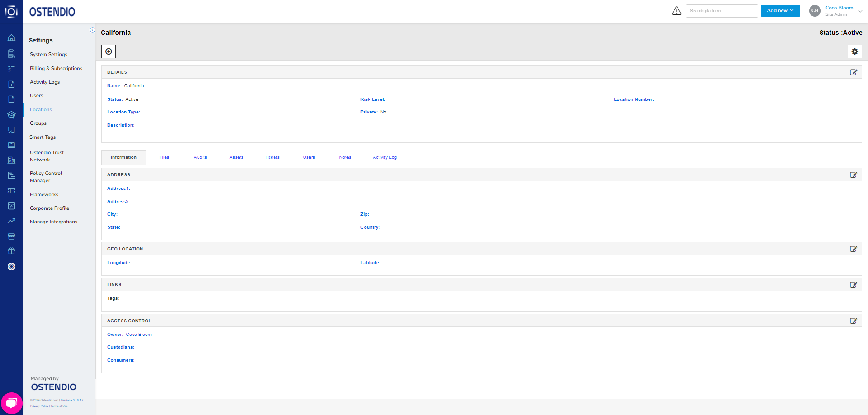868x415 pixels.
Task: Open the Notes tab
Action: (345, 157)
